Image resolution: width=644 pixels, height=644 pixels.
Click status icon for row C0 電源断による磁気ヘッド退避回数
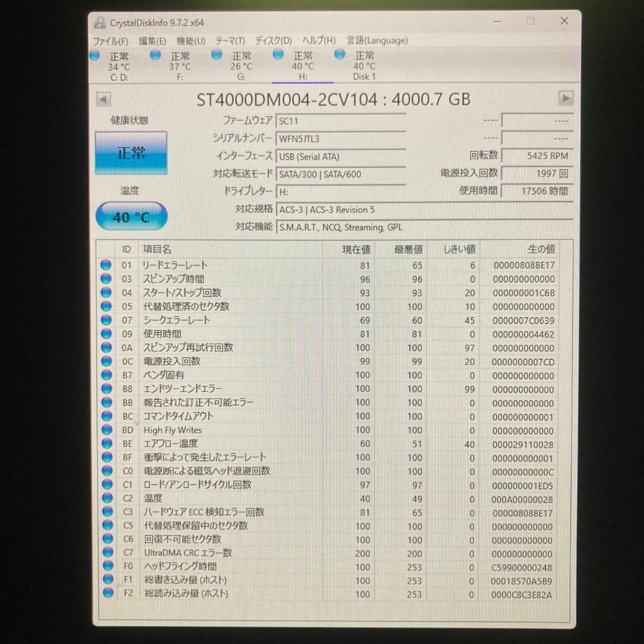[107, 470]
